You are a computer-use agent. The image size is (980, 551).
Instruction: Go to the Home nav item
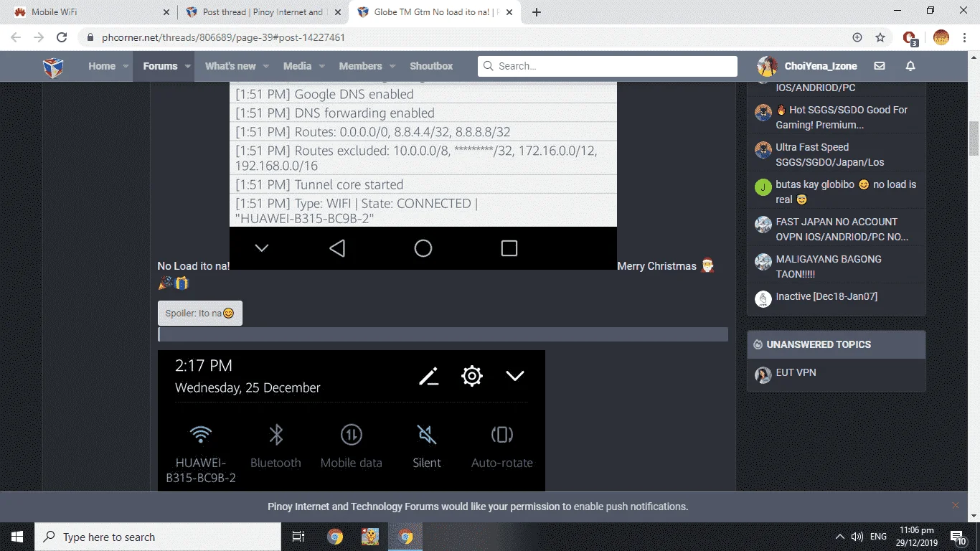tap(102, 66)
